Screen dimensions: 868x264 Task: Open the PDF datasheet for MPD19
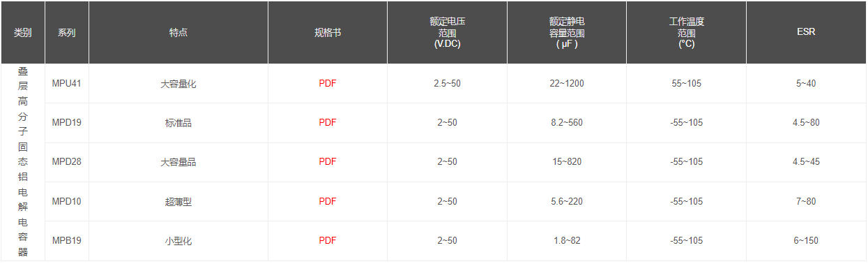click(328, 122)
